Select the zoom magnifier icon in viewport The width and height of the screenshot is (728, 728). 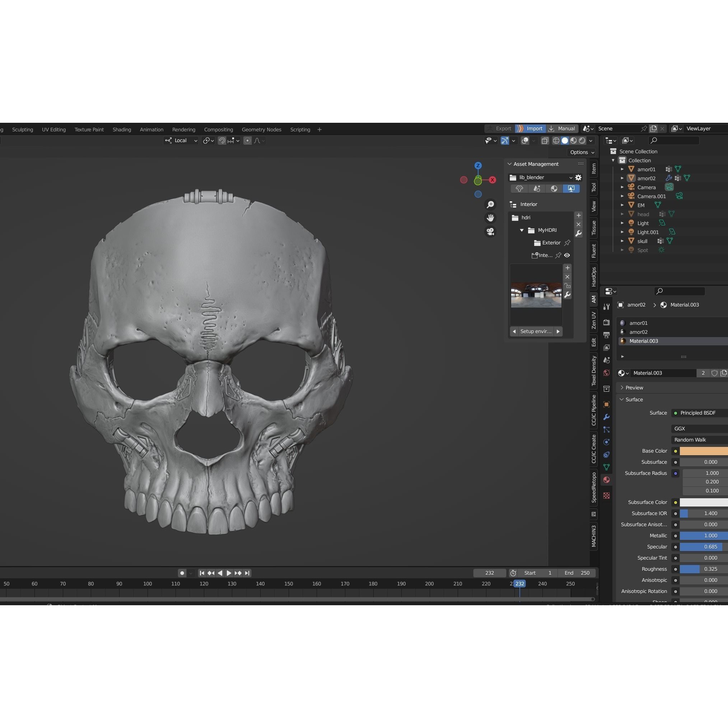tap(491, 205)
